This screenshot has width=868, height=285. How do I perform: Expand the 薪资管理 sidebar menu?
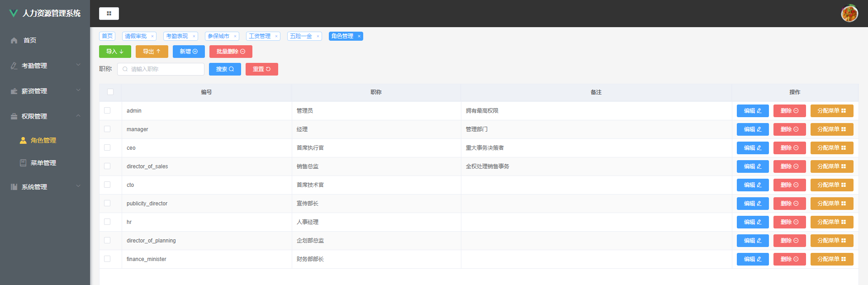coord(45,91)
